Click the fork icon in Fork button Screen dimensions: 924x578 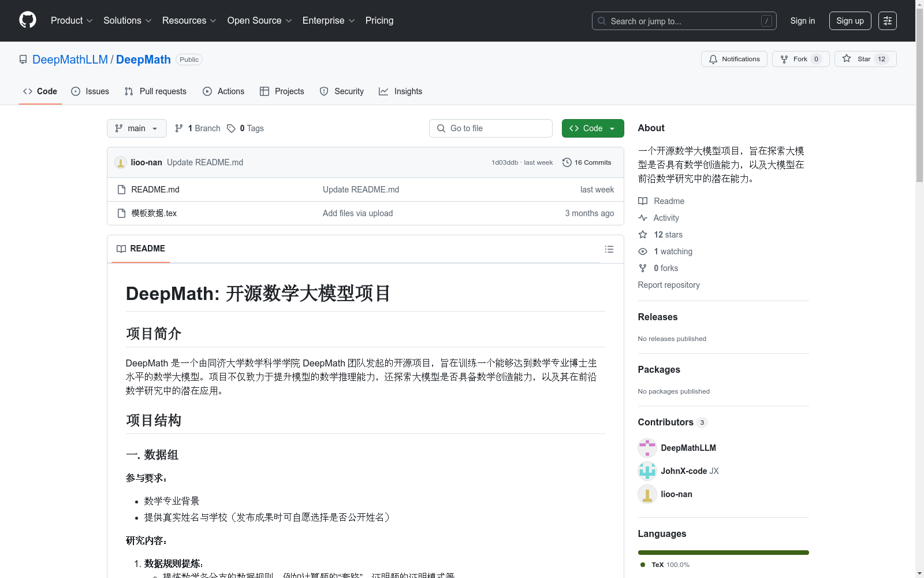tap(784, 59)
